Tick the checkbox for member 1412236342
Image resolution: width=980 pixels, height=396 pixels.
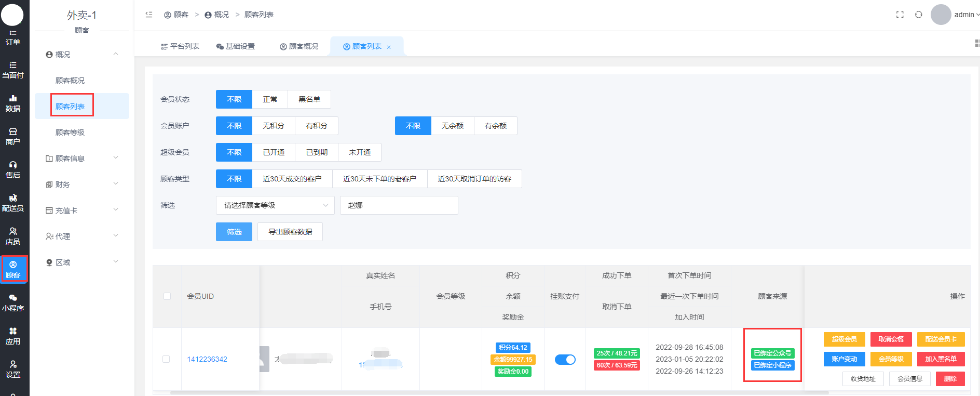[x=166, y=359]
